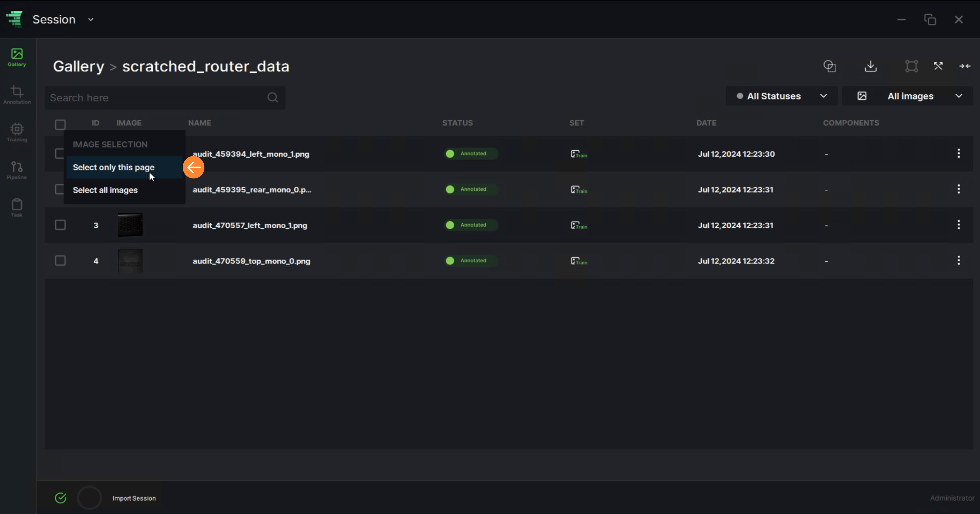Screen dimensions: 980x514
Task: Click the Gallery breadcrumb link
Action: (x=78, y=67)
